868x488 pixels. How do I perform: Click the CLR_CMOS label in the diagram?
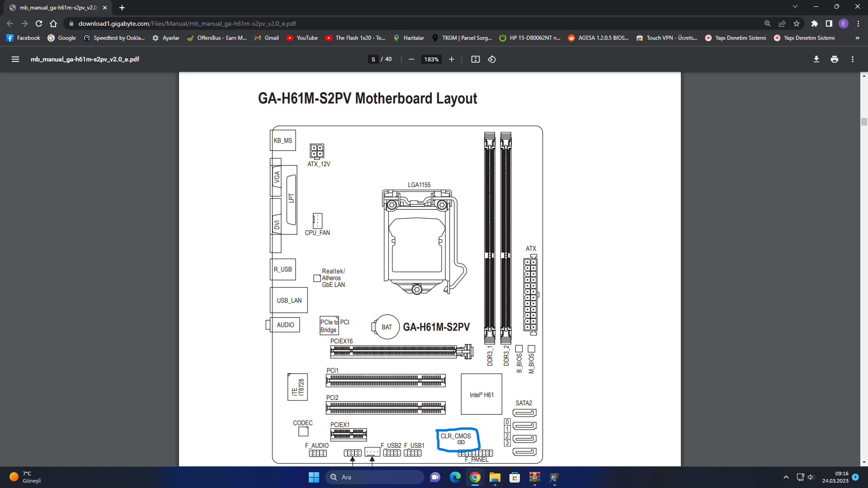tap(456, 436)
